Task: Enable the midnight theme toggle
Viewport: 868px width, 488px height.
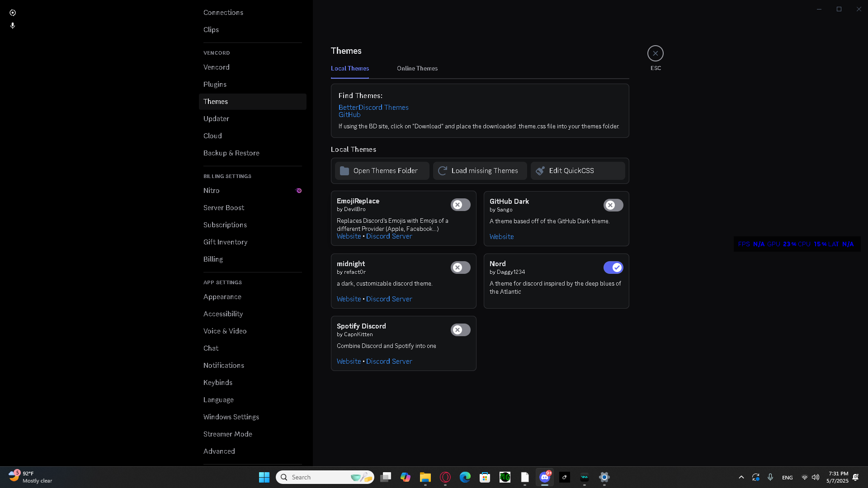Action: [460, 267]
